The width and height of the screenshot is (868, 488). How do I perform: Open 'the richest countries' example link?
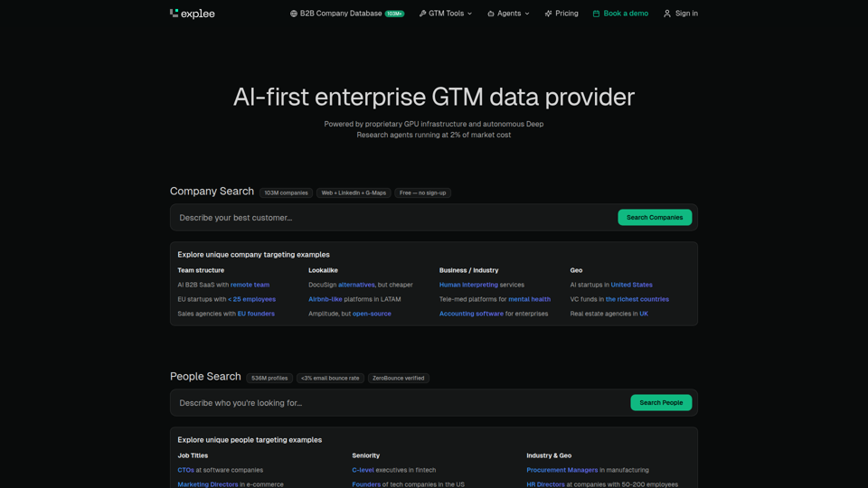[637, 299]
